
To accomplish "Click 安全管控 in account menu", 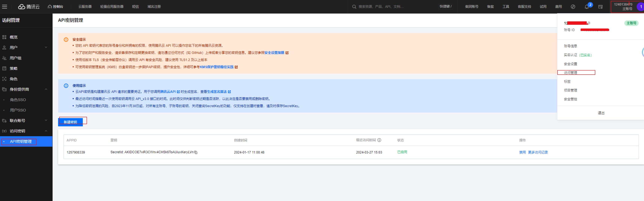I will [570, 99].
